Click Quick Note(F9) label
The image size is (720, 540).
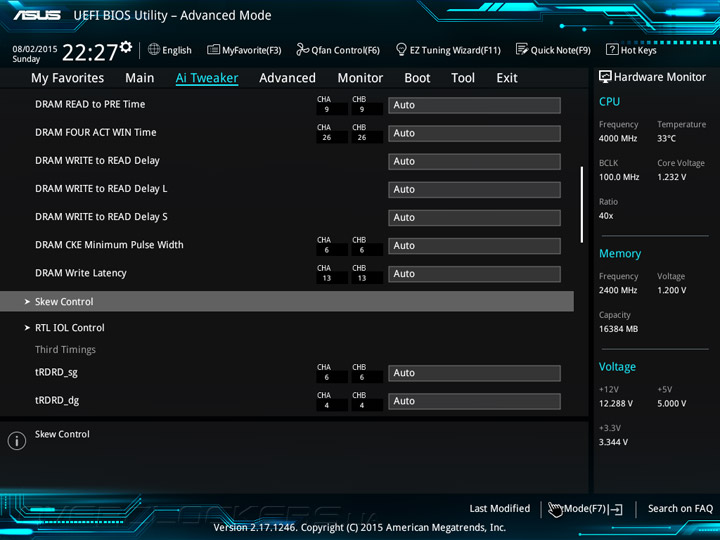(x=561, y=50)
